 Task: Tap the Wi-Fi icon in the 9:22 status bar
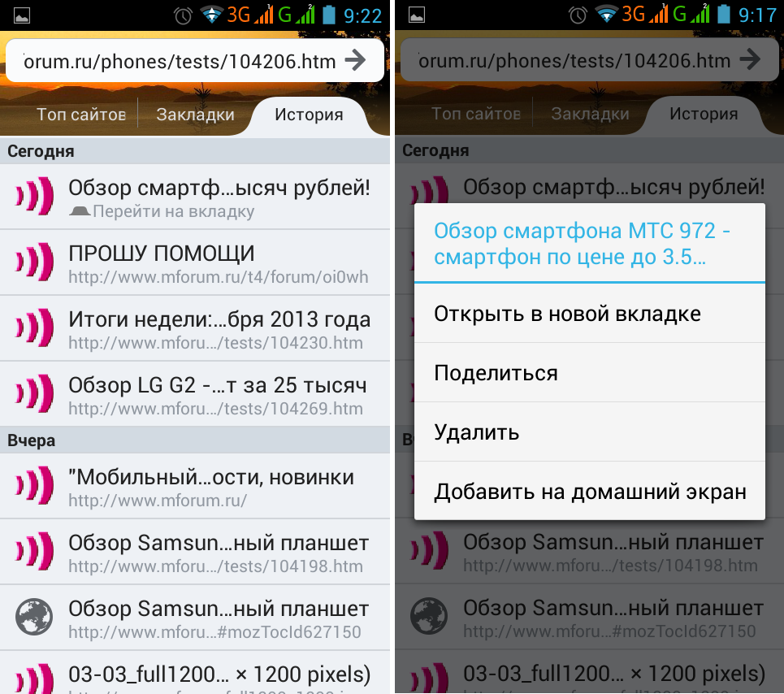coord(213,15)
